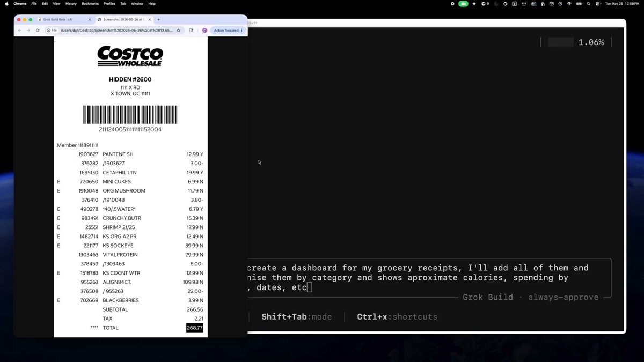Image resolution: width=644 pixels, height=362 pixels.
Task: Click the Shift+Tab mode hint
Action: point(297,317)
